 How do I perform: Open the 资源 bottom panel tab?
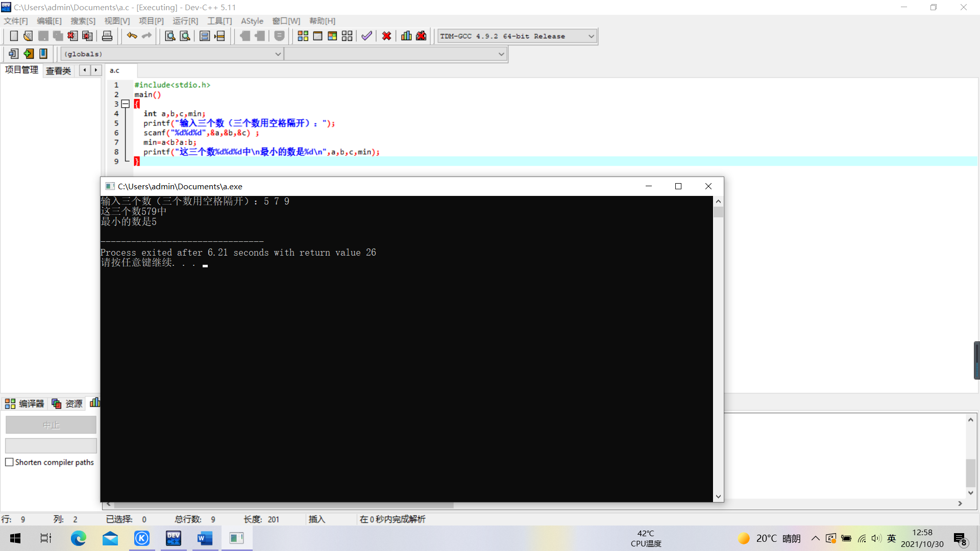point(68,404)
